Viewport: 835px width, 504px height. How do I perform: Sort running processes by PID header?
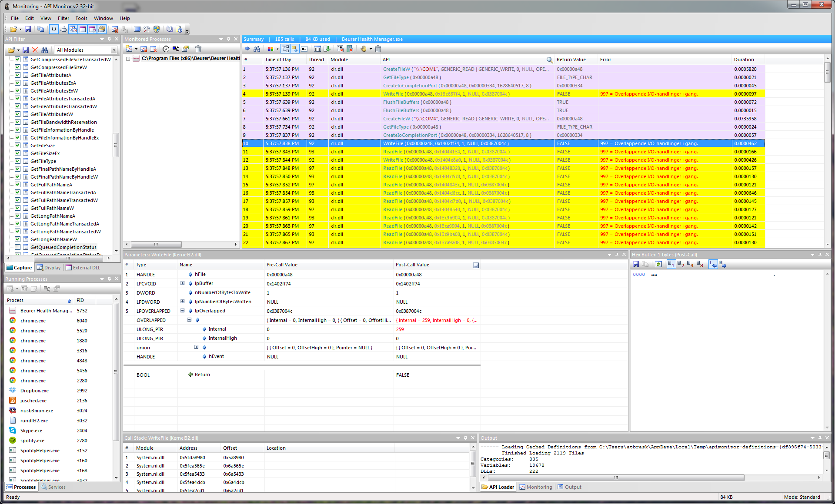(x=85, y=300)
